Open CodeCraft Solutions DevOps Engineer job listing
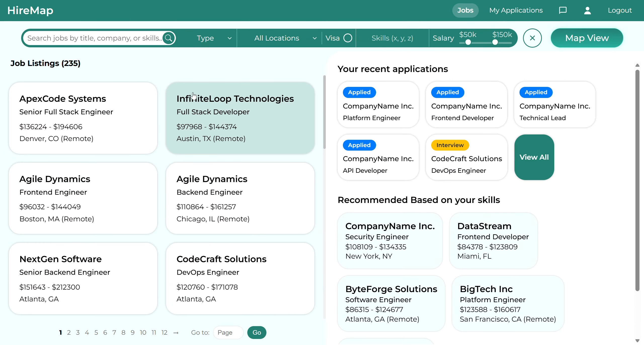644x345 pixels. [240, 279]
